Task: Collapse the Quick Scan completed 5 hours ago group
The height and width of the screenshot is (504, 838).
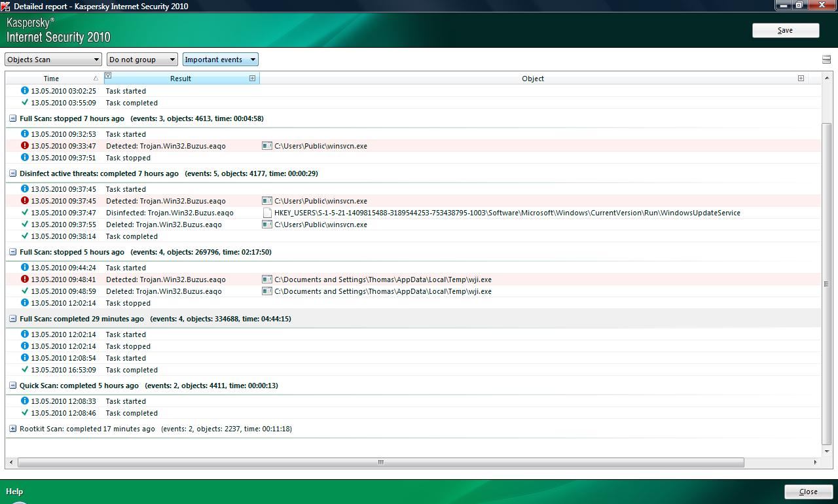Action: pos(12,386)
